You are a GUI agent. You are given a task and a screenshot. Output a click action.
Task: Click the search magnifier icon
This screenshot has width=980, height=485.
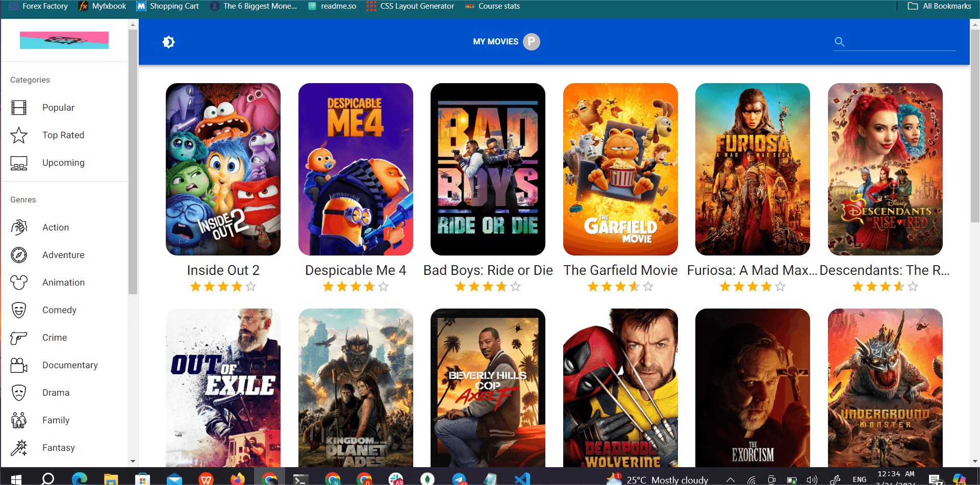click(x=839, y=42)
